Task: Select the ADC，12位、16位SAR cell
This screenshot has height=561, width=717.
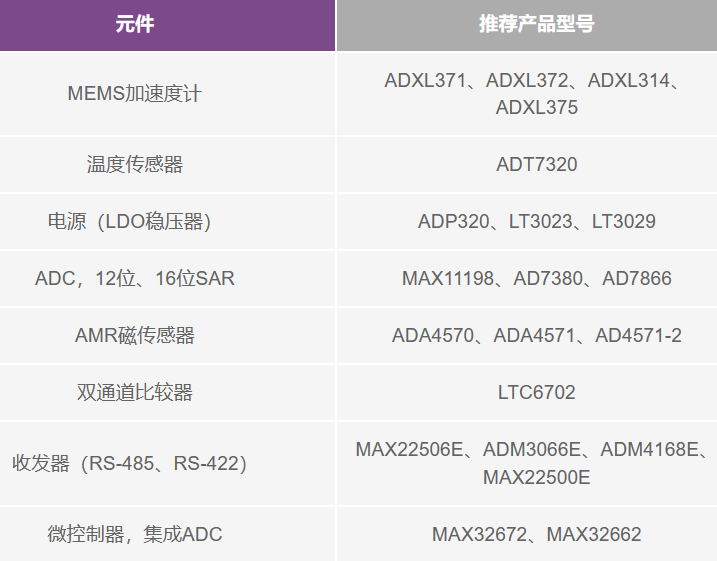Action: tap(167, 278)
